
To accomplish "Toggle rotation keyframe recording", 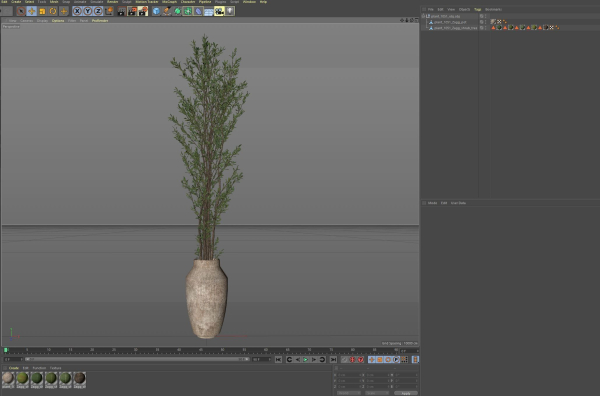I will tap(388, 360).
